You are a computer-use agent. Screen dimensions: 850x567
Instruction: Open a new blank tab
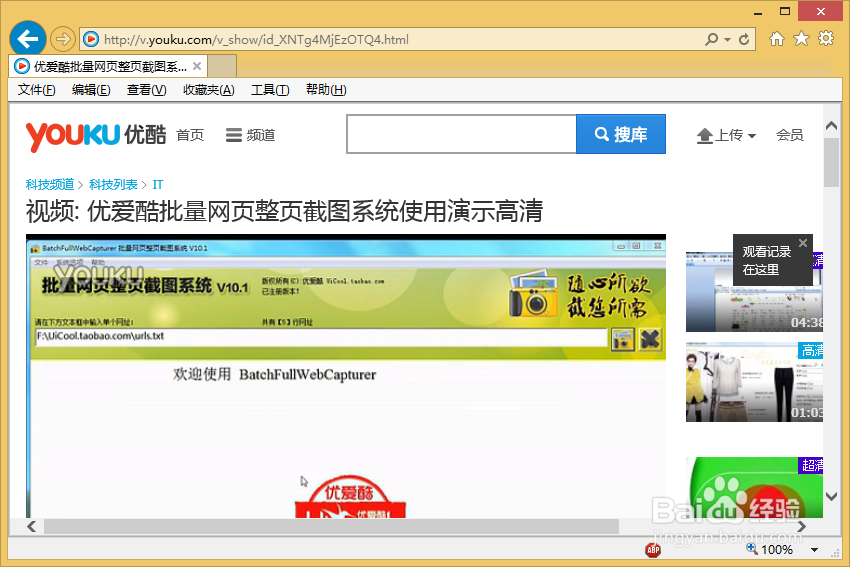[222, 66]
